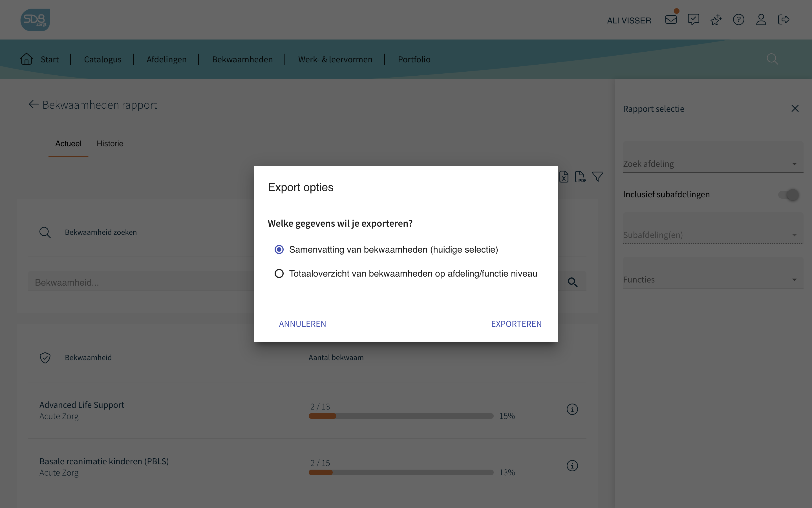Click the Aantal bekwaam column header
812x508 pixels.
tap(336, 358)
